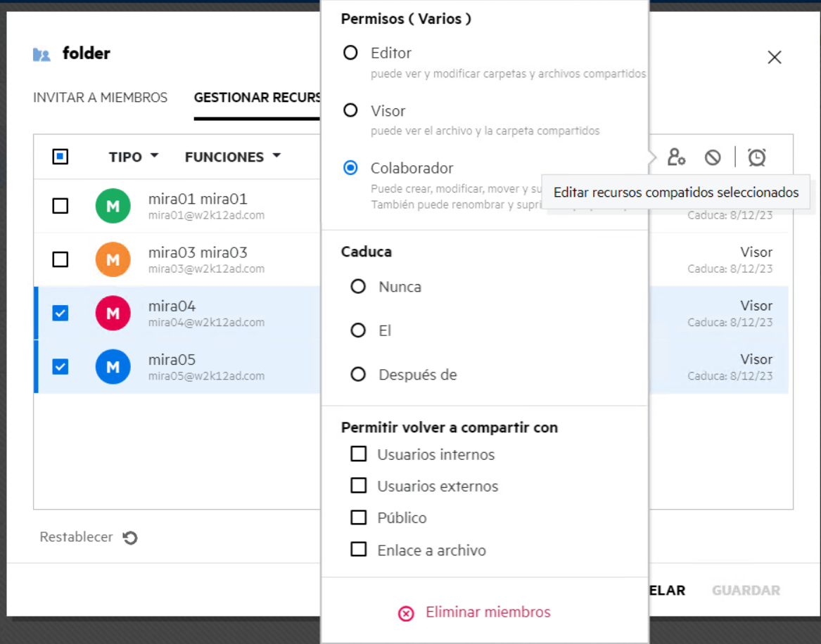
Task: Uncheck the mira04 row checkbox
Action: tap(61, 313)
